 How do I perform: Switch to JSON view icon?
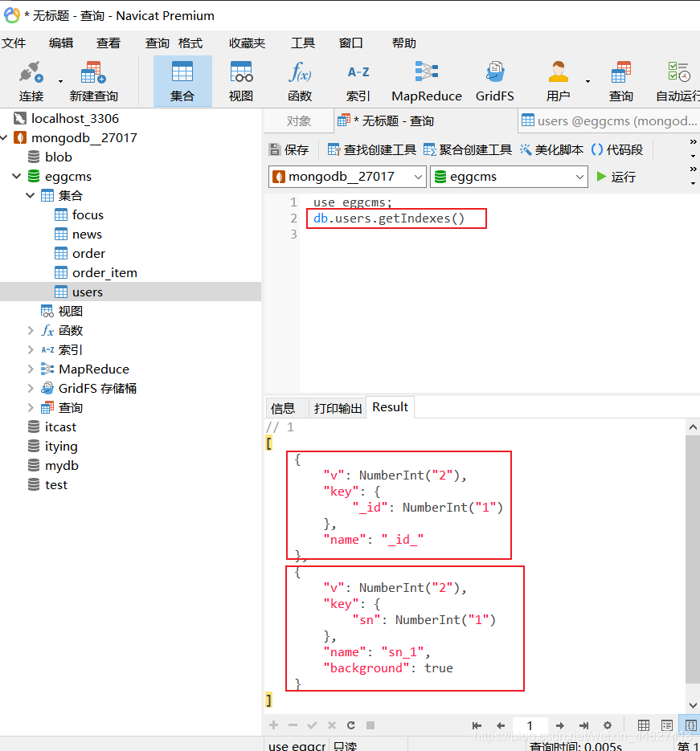click(x=691, y=725)
